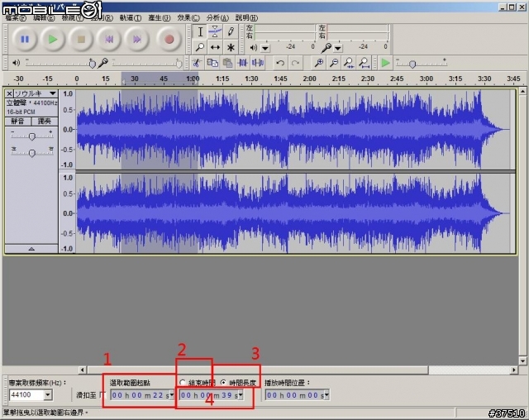
Task: Click the horizontal scrollbar right arrow
Action: (514, 370)
